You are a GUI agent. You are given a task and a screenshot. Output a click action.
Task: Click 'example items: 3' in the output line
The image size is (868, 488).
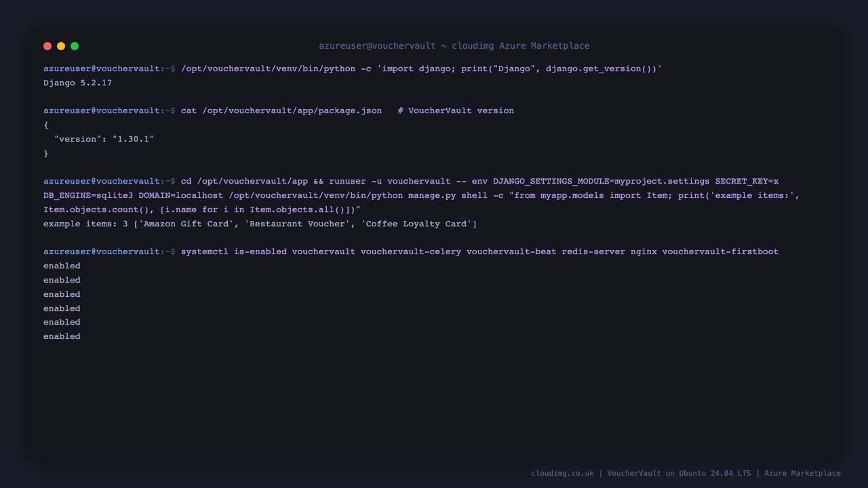[85, 224]
